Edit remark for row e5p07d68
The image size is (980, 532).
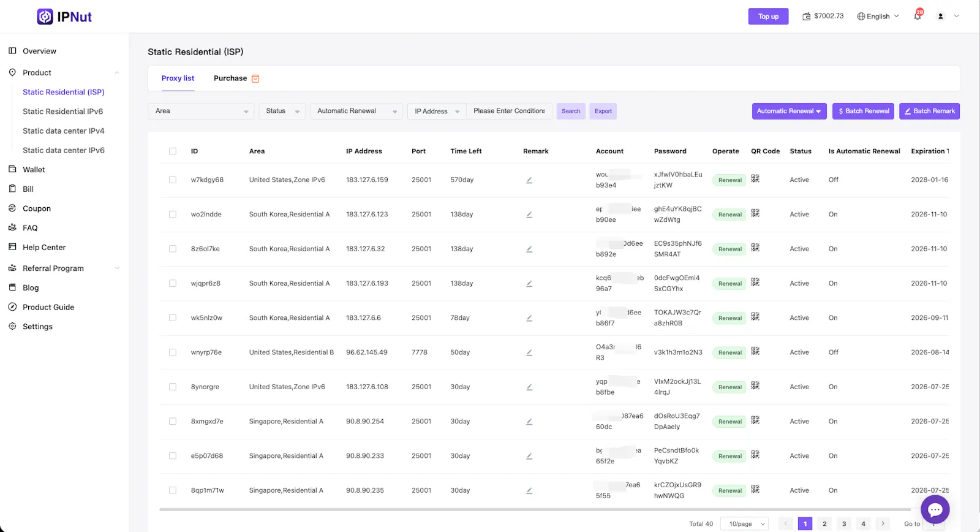click(529, 456)
